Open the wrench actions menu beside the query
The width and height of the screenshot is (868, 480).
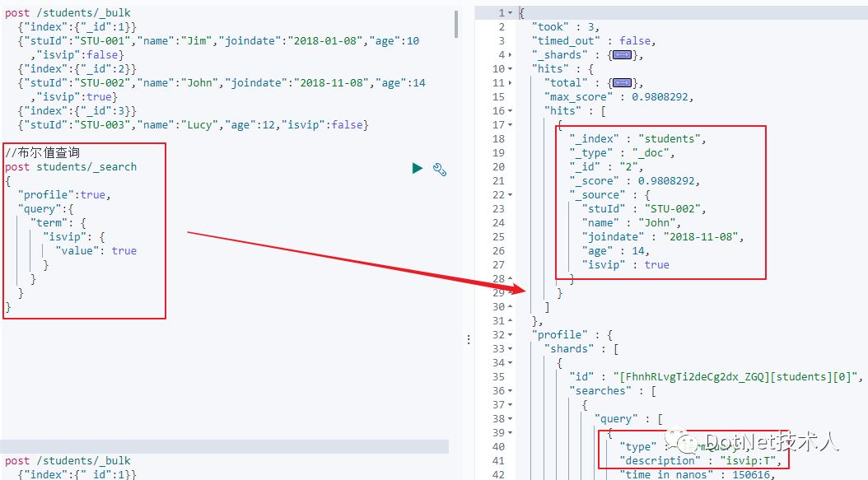(440, 170)
